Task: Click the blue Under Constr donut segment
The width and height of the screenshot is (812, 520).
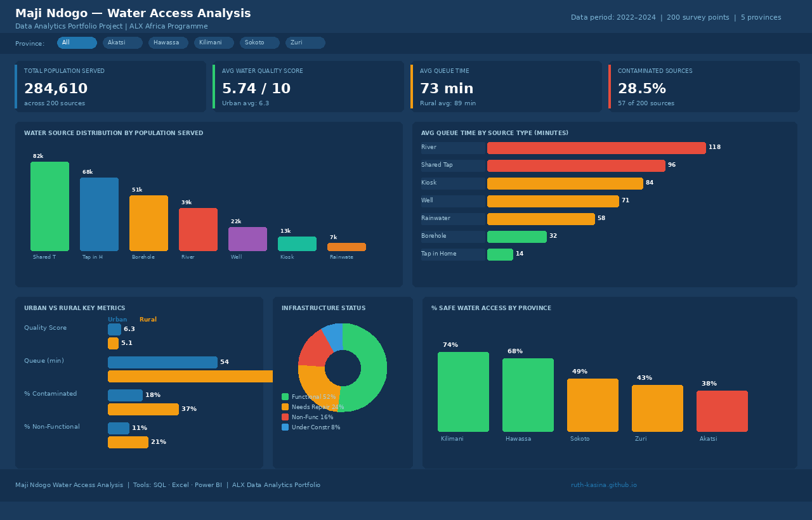Action: (334, 336)
